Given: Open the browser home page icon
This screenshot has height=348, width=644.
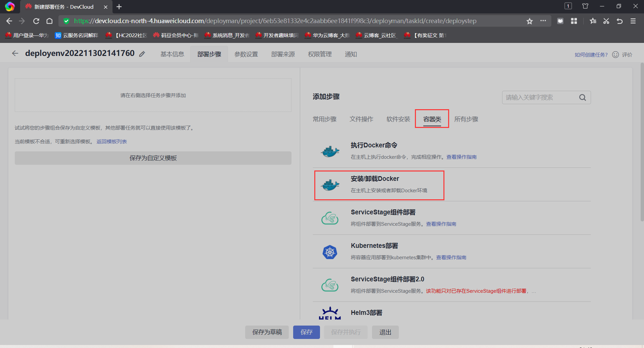Looking at the screenshot, I should click(49, 21).
